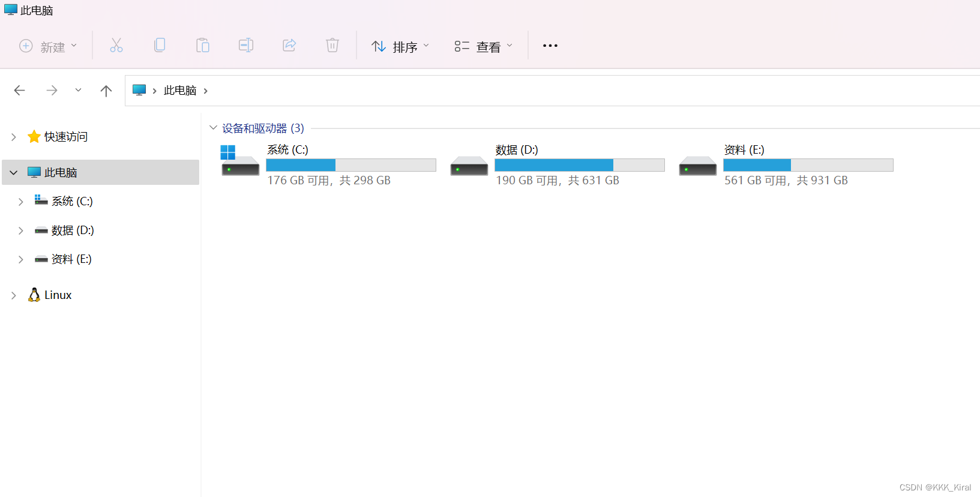Select 资料 (E:) in sidebar tree
Screen dimensions: 980x497
click(x=71, y=259)
